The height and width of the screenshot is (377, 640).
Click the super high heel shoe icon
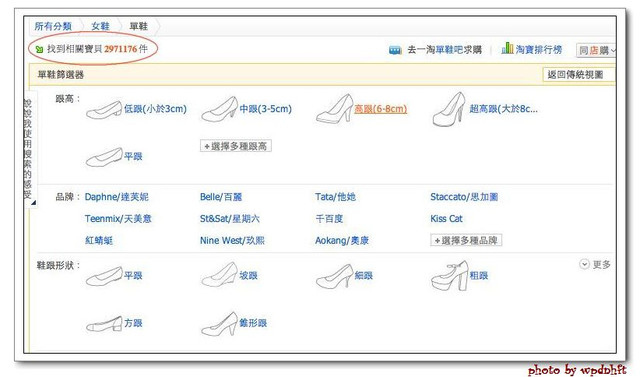pyautogui.click(x=449, y=109)
